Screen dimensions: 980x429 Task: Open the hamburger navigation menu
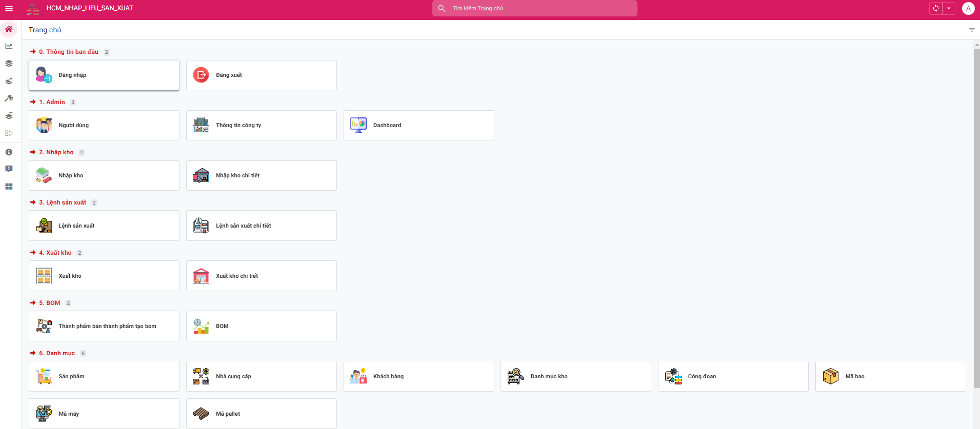tap(9, 8)
